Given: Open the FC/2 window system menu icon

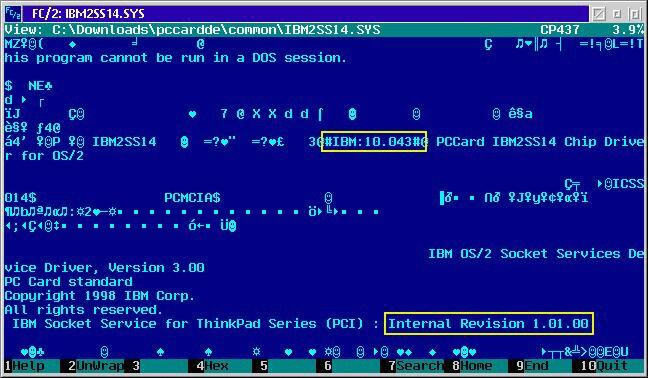Looking at the screenshot, I should (x=13, y=14).
